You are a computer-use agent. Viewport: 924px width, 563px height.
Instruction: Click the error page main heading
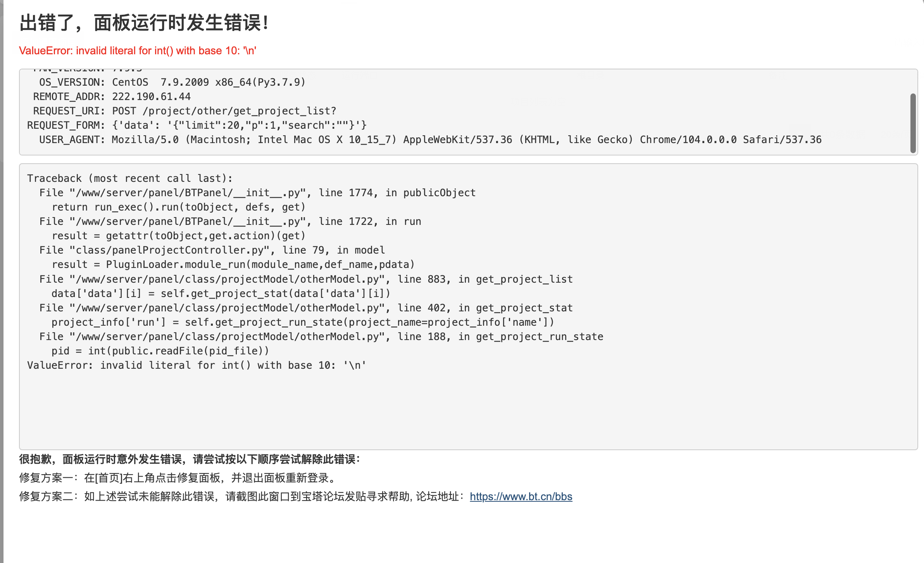tap(144, 23)
